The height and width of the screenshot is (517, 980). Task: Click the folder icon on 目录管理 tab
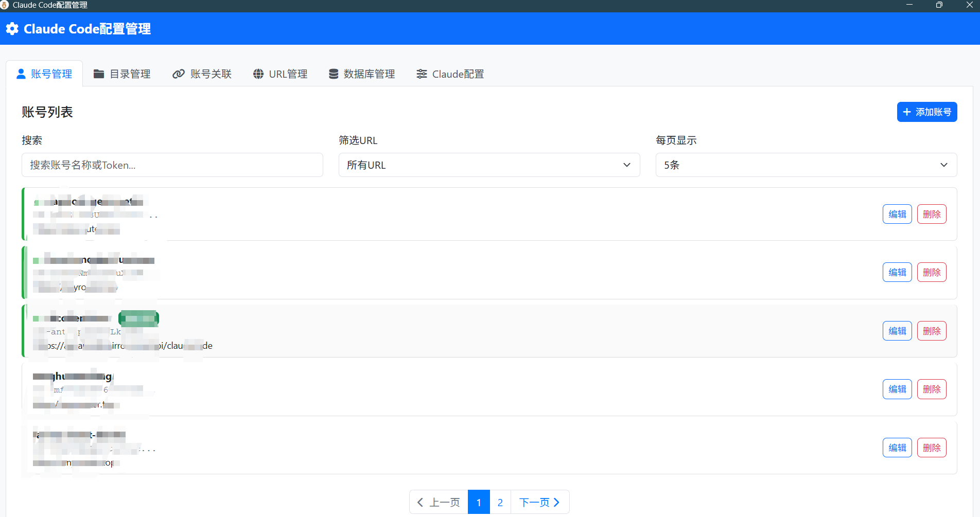[99, 74]
